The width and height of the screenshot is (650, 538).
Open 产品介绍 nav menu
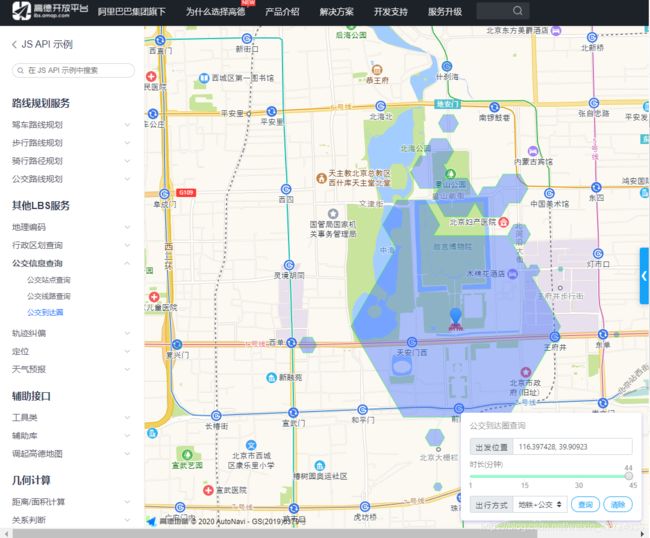click(x=282, y=12)
